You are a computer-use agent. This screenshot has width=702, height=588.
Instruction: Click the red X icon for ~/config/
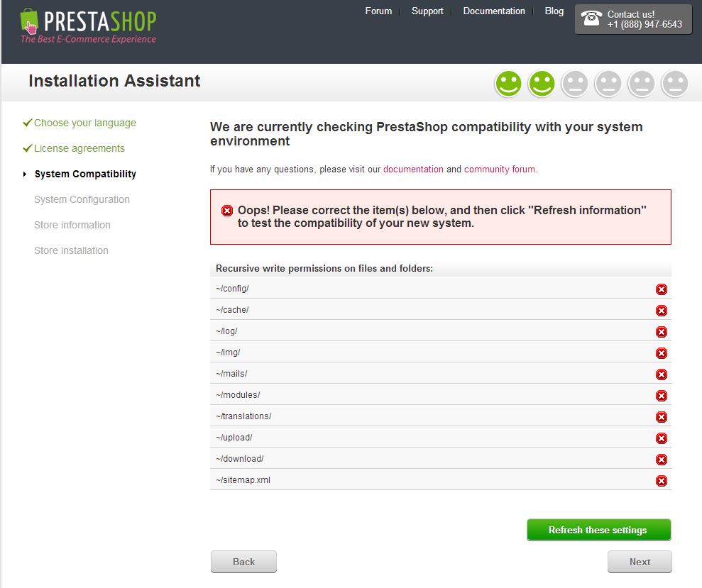662,289
